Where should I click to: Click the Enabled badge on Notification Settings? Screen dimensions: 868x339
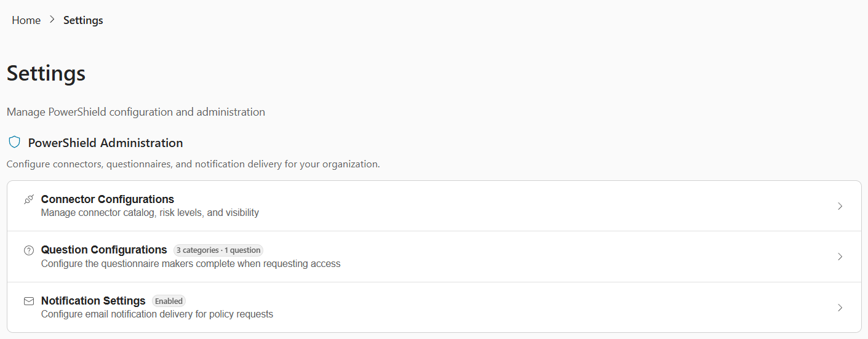(169, 301)
